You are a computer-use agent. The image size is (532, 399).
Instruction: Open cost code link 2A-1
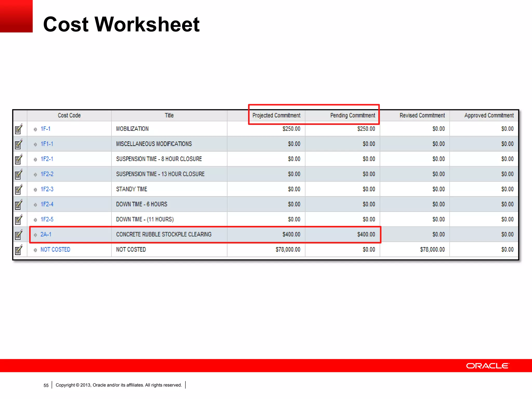(x=46, y=234)
